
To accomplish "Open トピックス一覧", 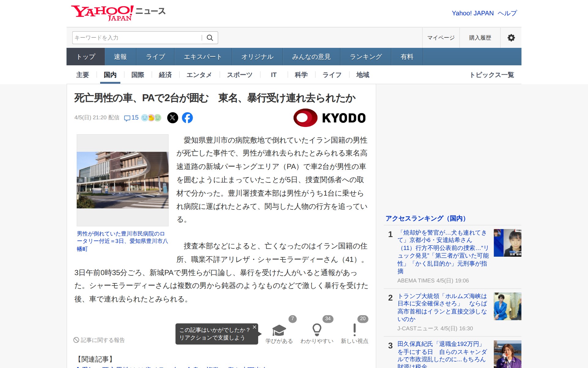I will pyautogui.click(x=493, y=75).
